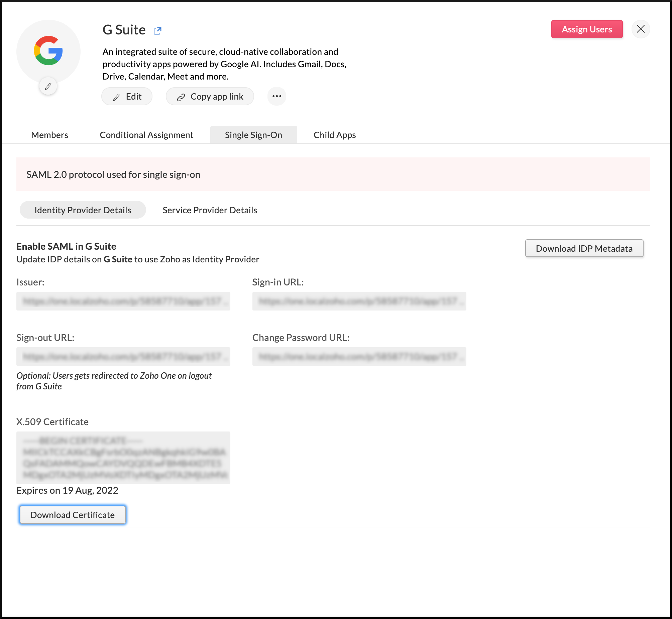Open the three-dot more options menu
The height and width of the screenshot is (619, 672).
pyautogui.click(x=277, y=97)
